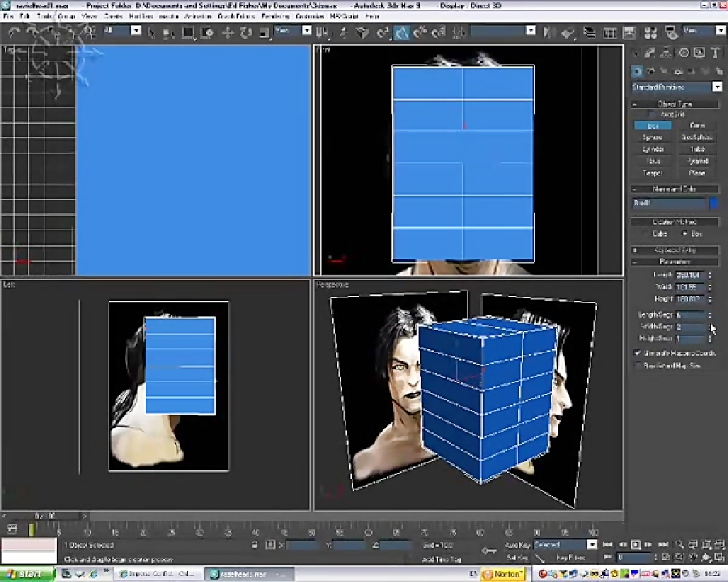Toggle Generate Mapping Coords checkbox
This screenshot has height=582, width=728.
tap(637, 353)
